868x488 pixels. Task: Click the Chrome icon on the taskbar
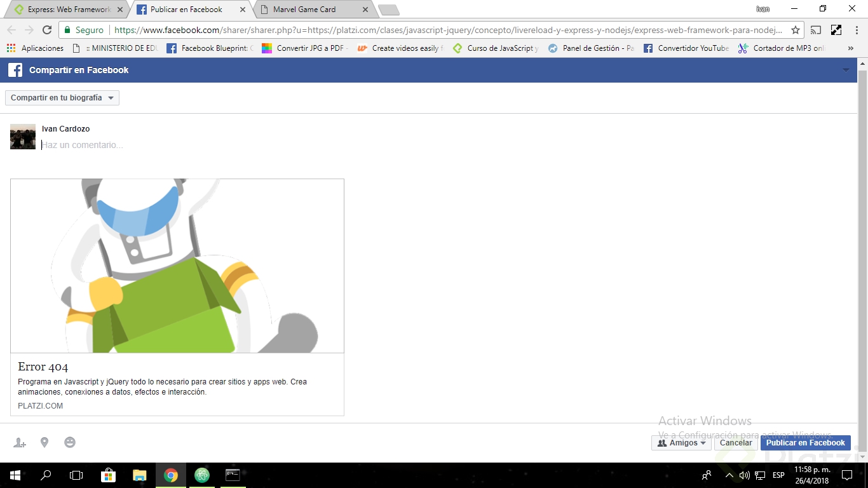170,475
